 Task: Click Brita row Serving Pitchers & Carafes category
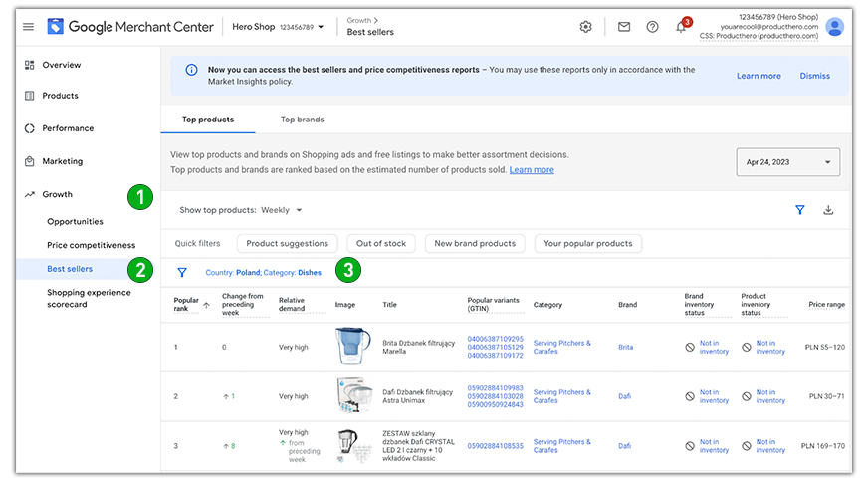(x=561, y=347)
